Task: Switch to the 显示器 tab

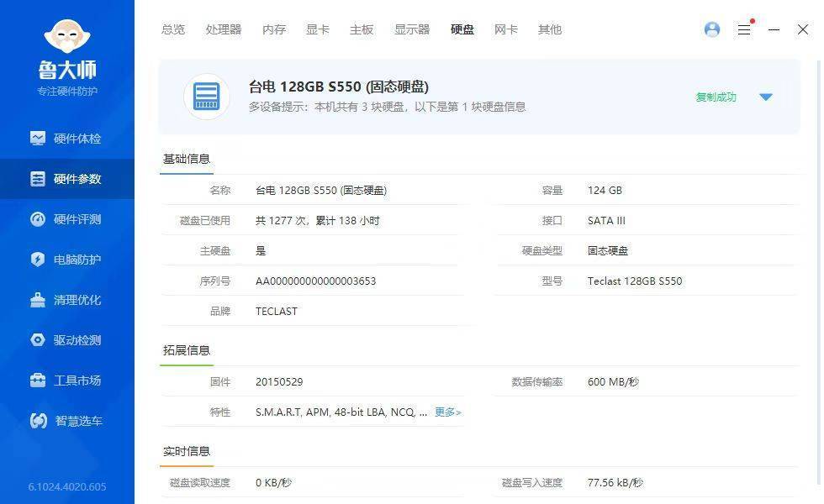Action: pos(412,29)
